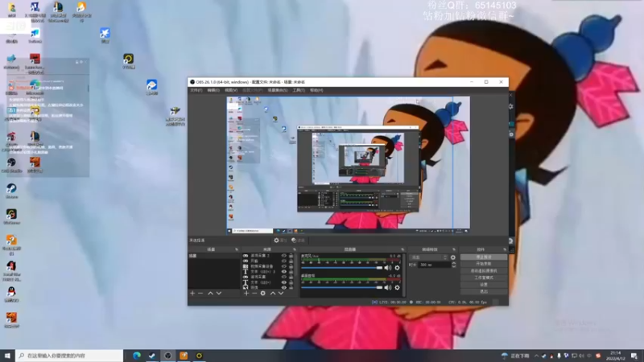
Task: Switch to OBS Studio taskbar icon
Action: point(167,356)
